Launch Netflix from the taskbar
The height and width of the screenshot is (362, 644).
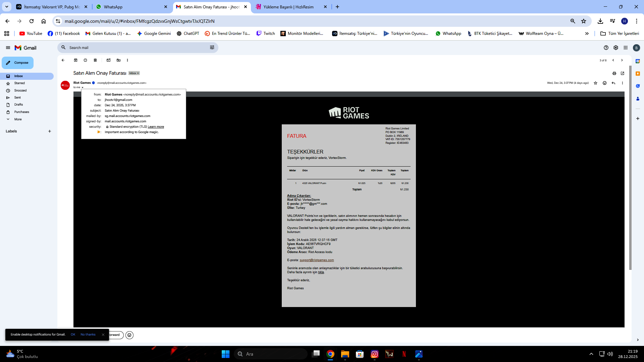(x=404, y=354)
